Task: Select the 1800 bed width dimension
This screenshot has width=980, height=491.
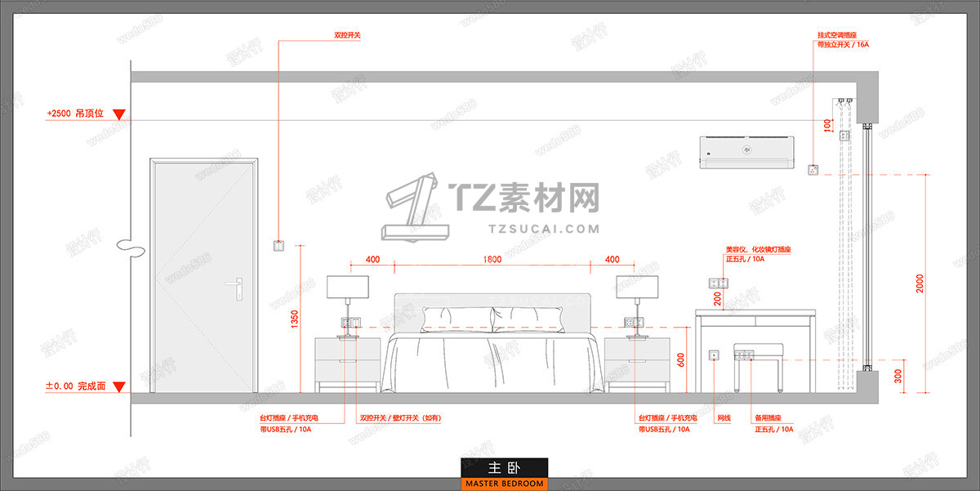Action: (492, 259)
